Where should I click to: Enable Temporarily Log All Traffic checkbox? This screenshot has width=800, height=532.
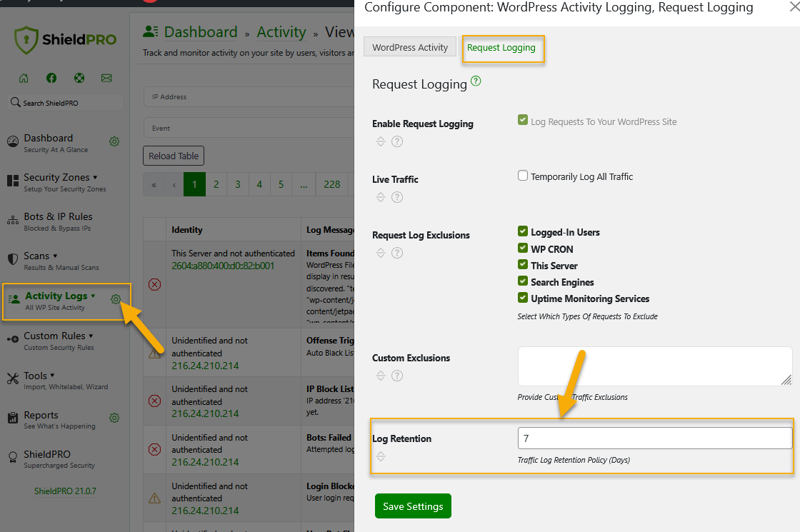(522, 176)
